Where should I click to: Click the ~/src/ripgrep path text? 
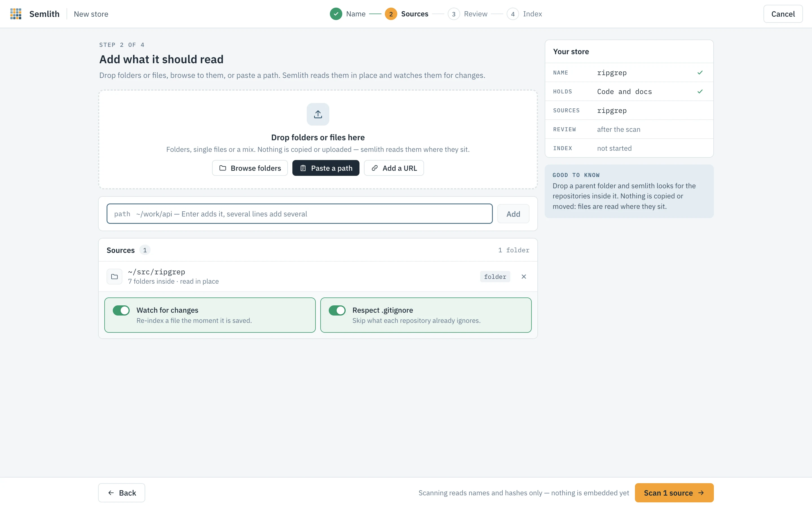point(156,272)
